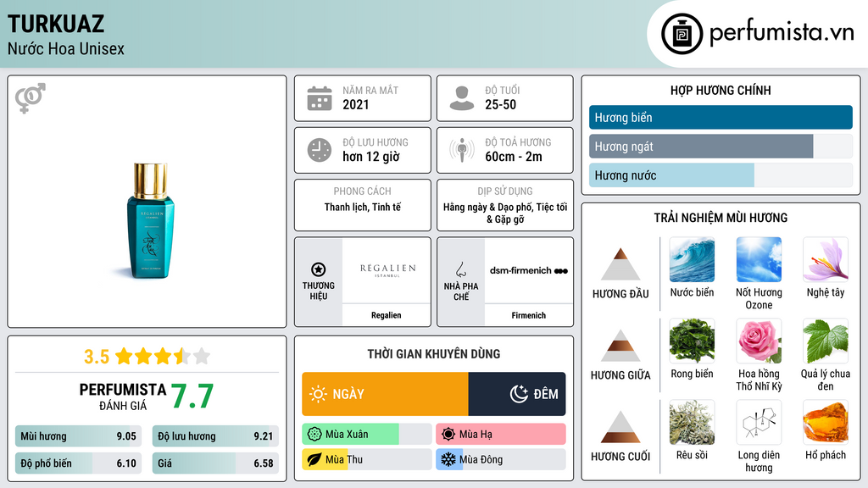Viewport: 868px width, 488px height.
Task: Click the Hương giữa pyramid icon
Action: pyautogui.click(x=620, y=346)
